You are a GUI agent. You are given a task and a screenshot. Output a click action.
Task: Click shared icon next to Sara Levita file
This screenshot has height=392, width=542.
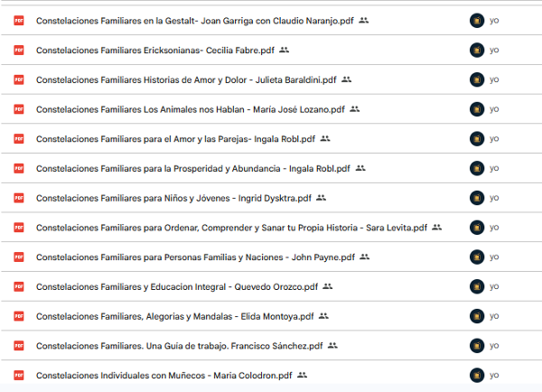[437, 228]
